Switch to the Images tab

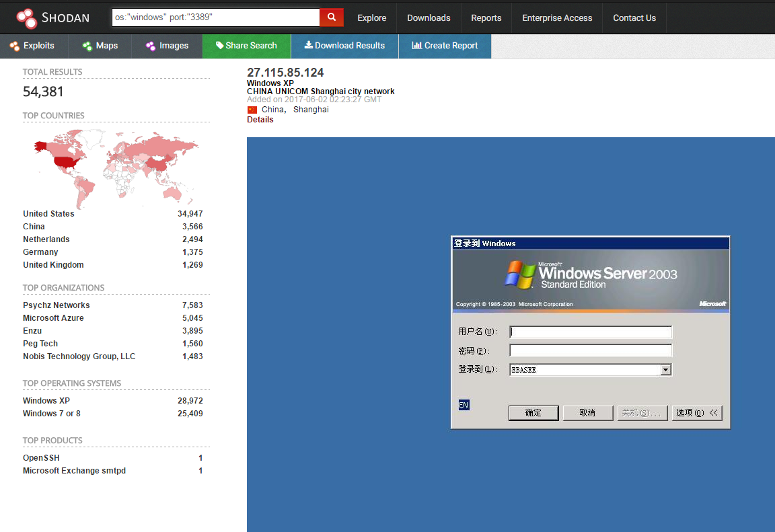167,46
